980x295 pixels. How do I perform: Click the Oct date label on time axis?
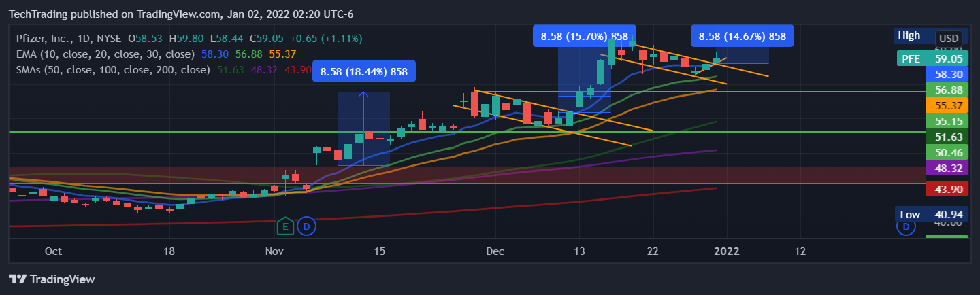[x=53, y=251]
